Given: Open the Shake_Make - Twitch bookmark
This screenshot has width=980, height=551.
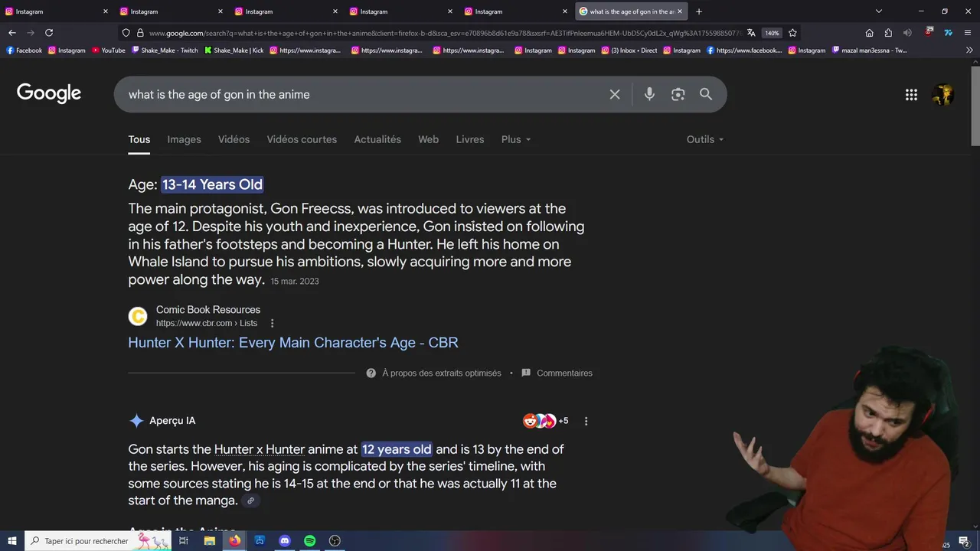Looking at the screenshot, I should 165,51.
